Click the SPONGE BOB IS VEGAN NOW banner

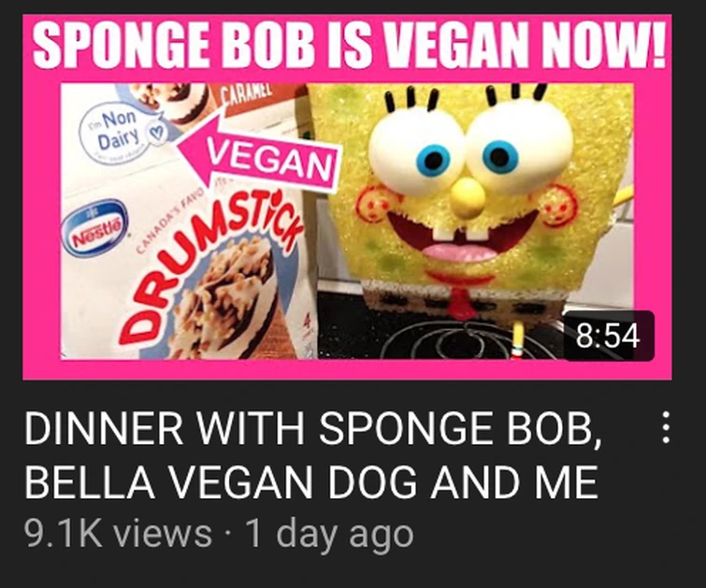coord(349,44)
